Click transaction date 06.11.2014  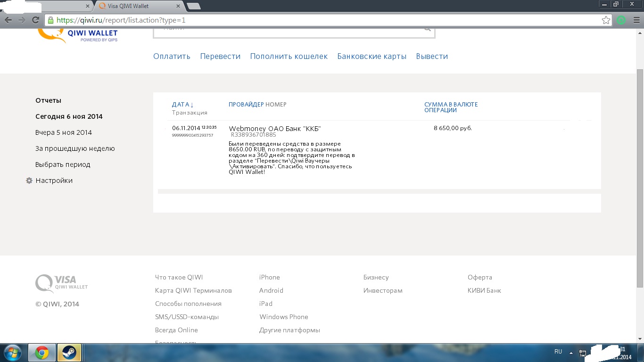click(186, 128)
